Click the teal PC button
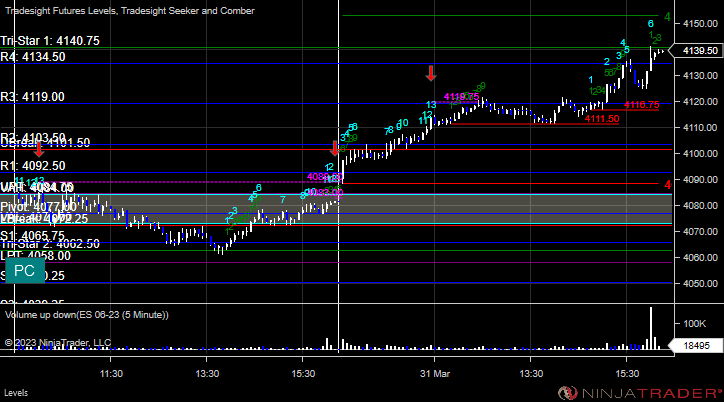The width and height of the screenshot is (724, 402). tap(25, 270)
